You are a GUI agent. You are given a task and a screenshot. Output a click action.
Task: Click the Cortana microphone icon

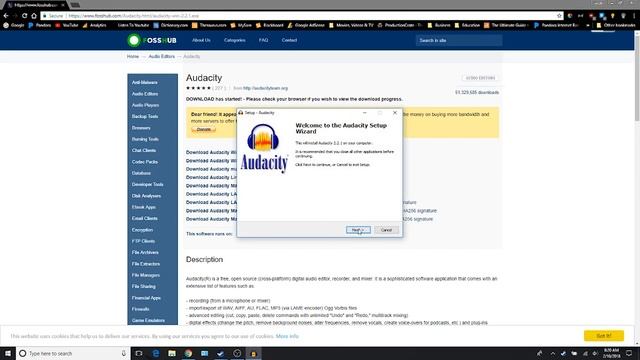[124, 353]
